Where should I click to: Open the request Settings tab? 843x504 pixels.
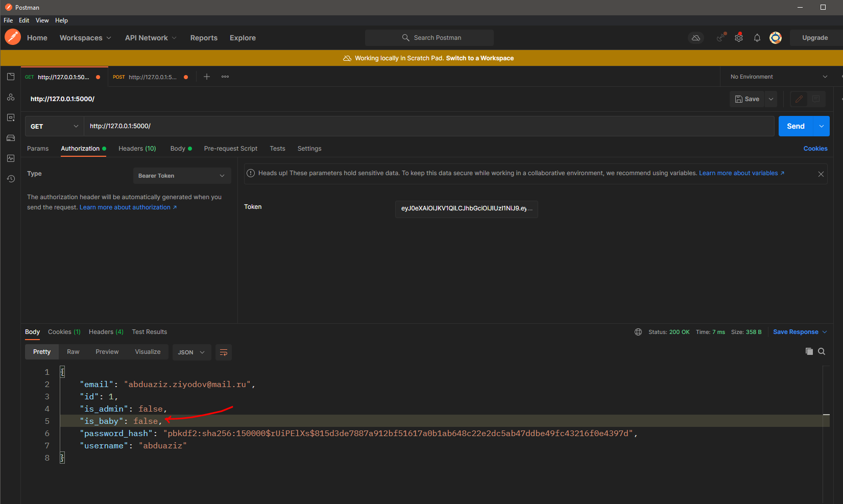(309, 149)
